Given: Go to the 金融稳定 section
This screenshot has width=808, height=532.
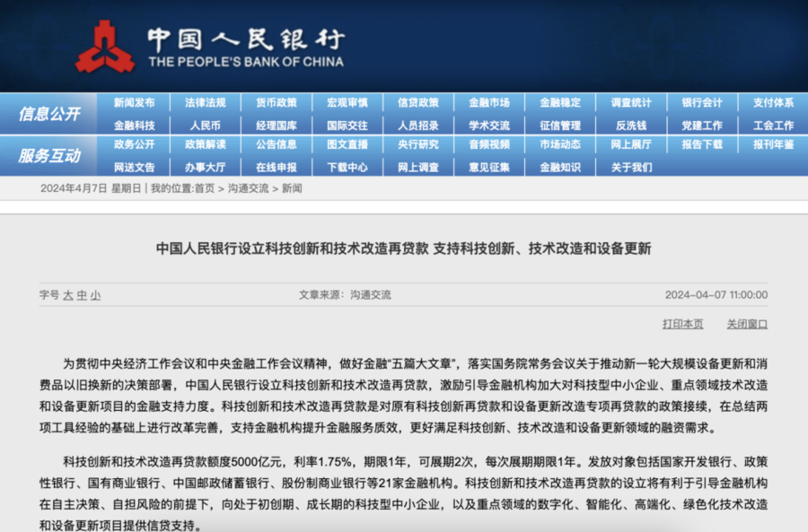Looking at the screenshot, I should pyautogui.click(x=560, y=101).
